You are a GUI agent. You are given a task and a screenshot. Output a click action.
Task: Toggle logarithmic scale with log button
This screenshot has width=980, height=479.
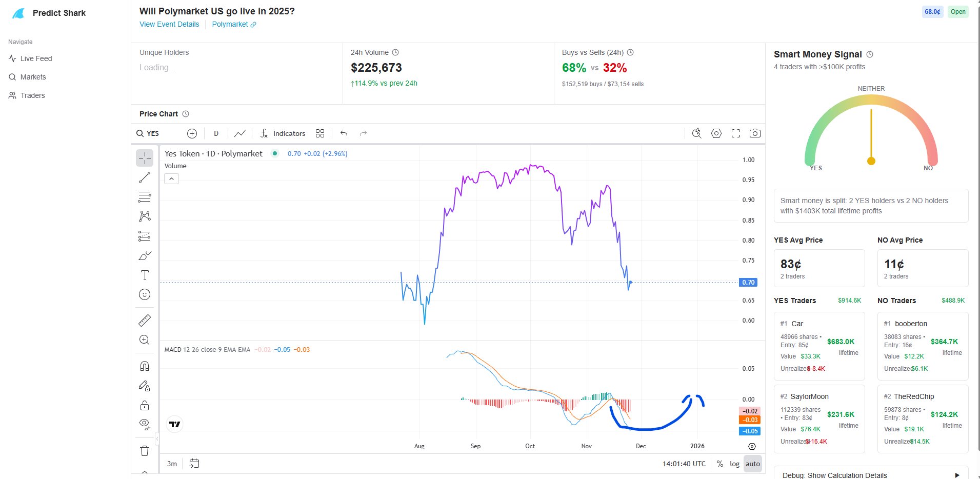(734, 464)
